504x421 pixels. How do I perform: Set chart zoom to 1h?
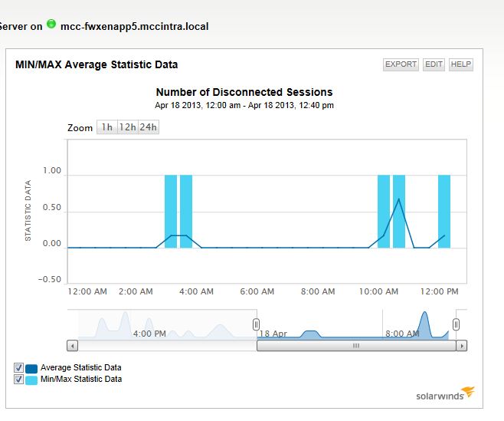107,127
